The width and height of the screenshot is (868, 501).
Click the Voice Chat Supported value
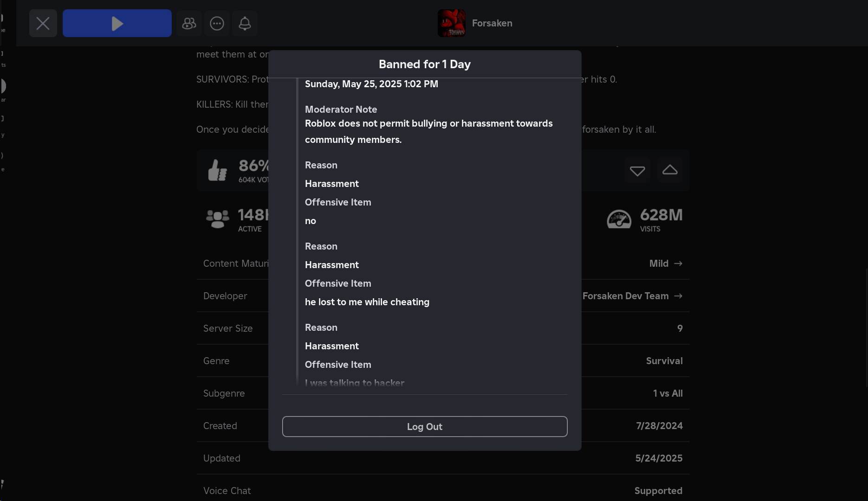658,491
